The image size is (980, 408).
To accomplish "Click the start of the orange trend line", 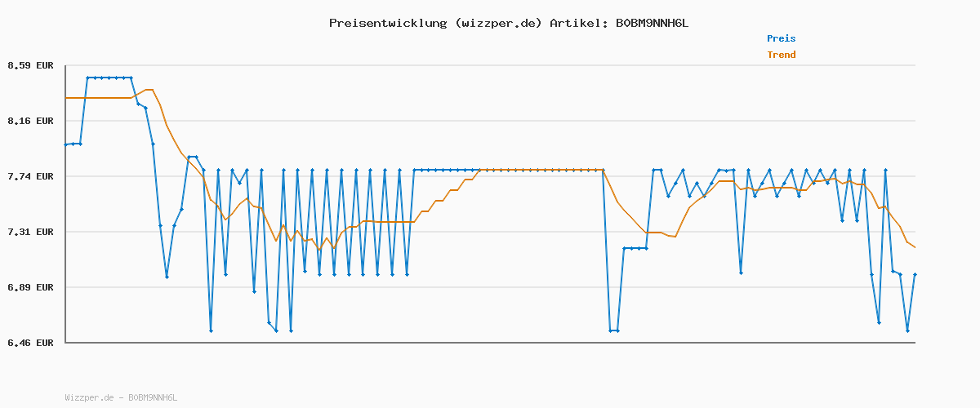I will click(65, 98).
